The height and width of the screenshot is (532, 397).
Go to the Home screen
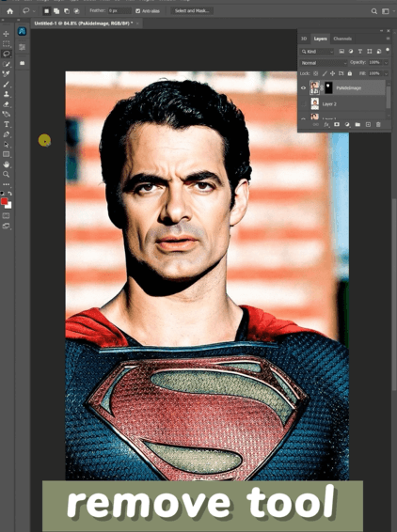point(9,11)
